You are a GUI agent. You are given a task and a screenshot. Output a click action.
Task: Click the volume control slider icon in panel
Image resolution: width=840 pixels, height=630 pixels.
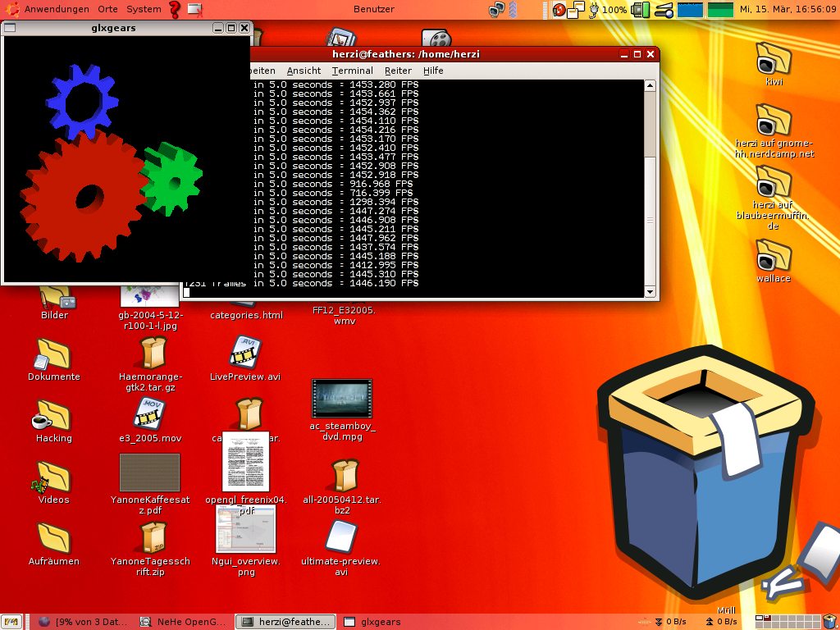coord(664,10)
